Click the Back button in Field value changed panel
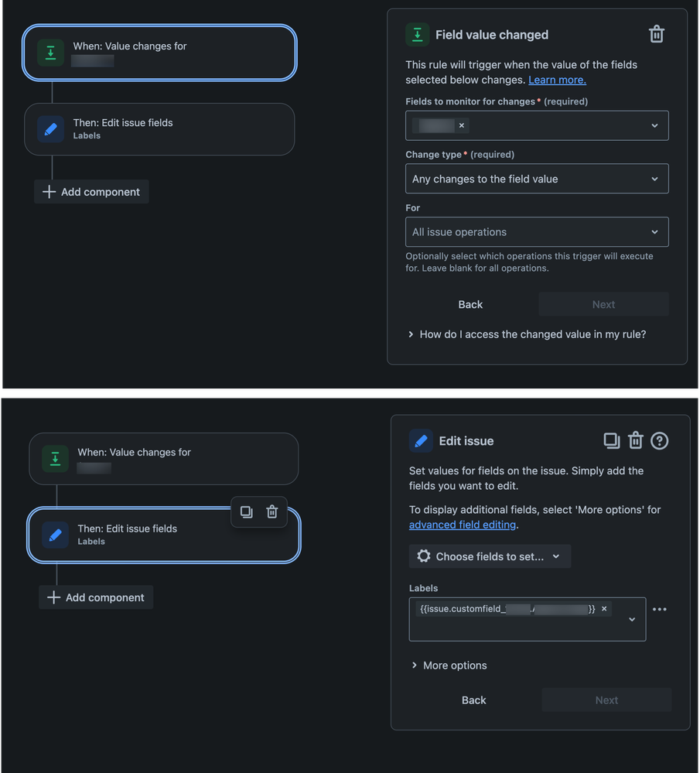The height and width of the screenshot is (773, 700). tap(470, 304)
